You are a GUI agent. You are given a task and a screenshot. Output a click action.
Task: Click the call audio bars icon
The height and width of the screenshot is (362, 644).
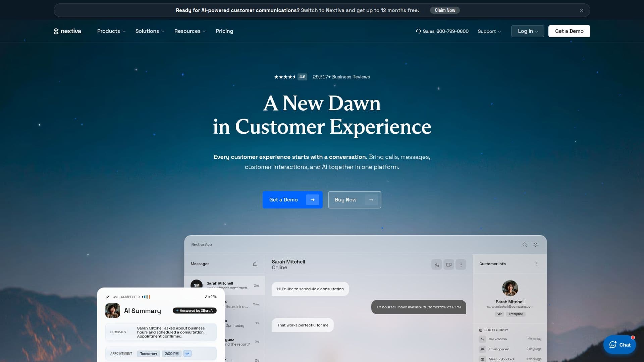click(x=146, y=297)
